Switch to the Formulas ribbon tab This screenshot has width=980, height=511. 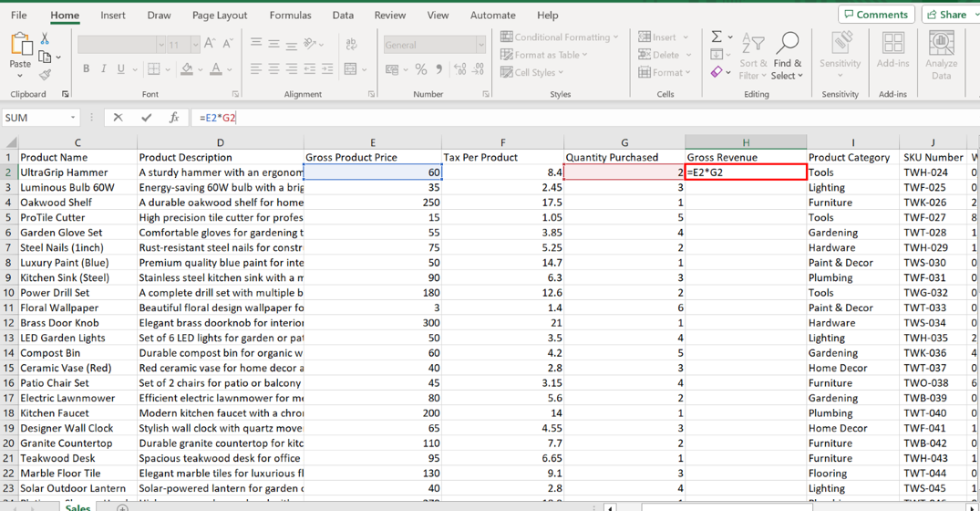[x=290, y=16]
